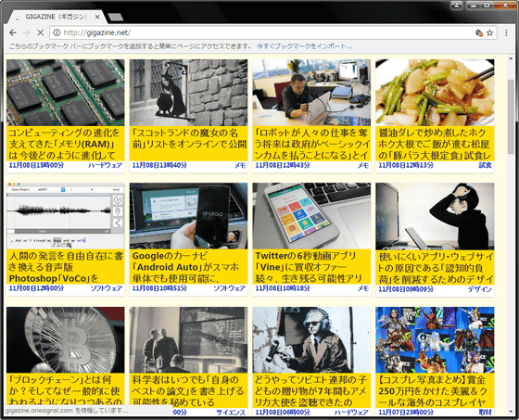Click 試食 category link
Screen dimensions: 519x420
[x=486, y=165]
